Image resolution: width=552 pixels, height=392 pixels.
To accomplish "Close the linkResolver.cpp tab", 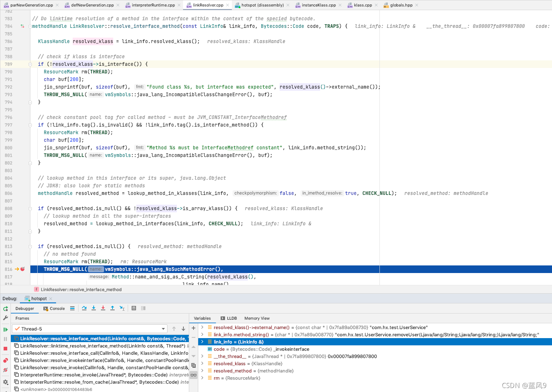I will coord(228,5).
